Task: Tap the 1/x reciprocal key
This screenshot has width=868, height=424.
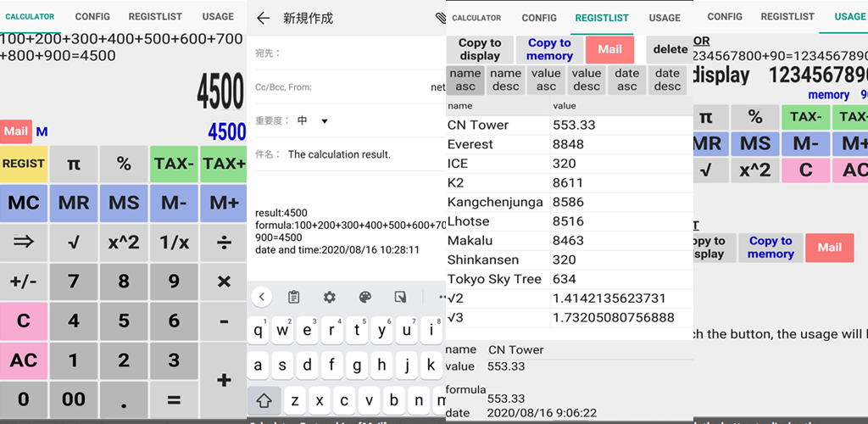Action: 174,242
